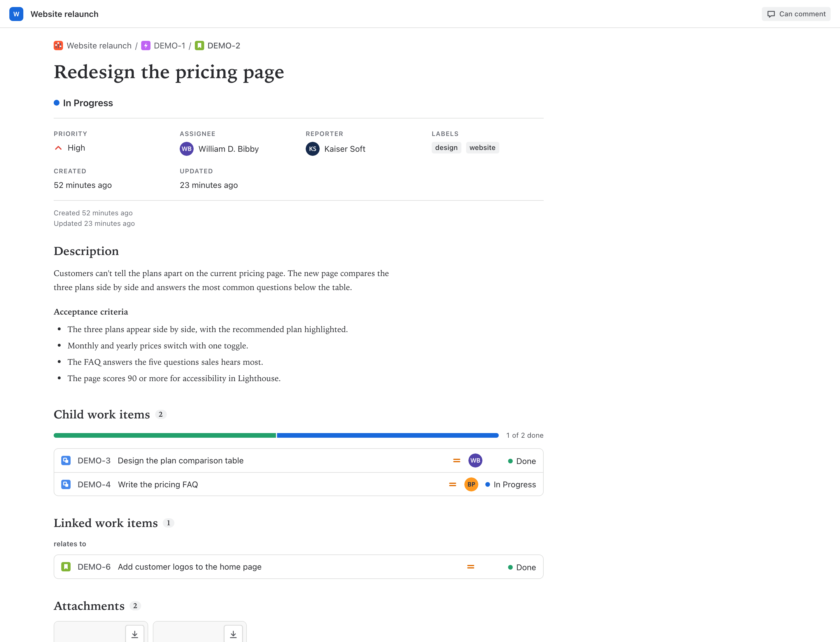Click the KS reporter avatar
Image resolution: width=840 pixels, height=642 pixels.
tap(312, 149)
